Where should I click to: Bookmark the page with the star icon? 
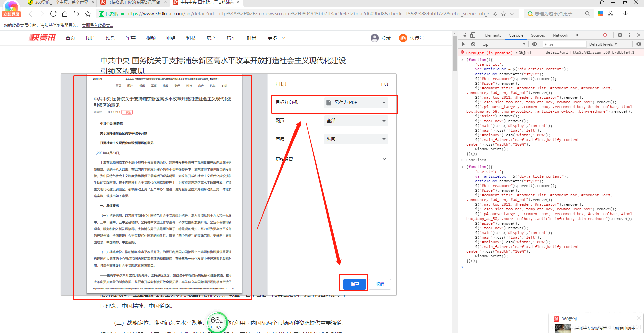tap(88, 14)
